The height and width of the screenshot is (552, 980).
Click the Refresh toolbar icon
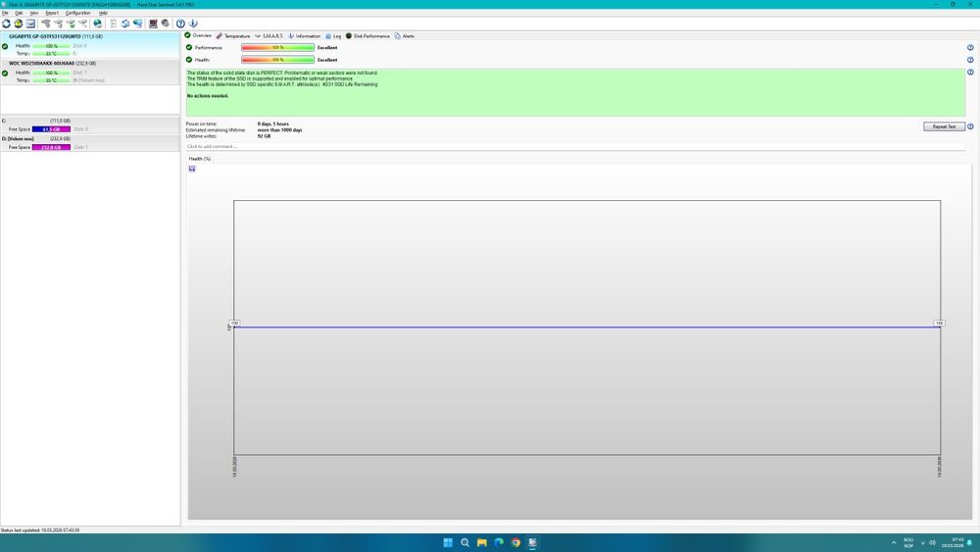pos(6,24)
